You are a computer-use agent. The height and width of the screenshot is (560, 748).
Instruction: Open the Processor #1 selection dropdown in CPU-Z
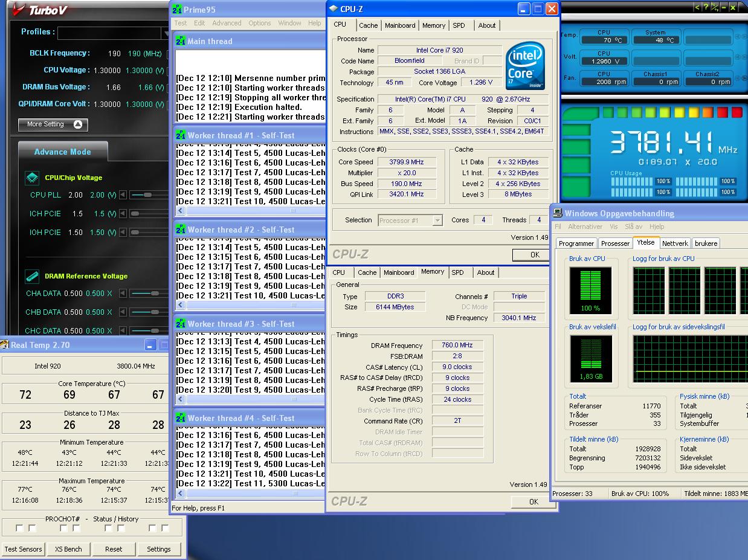click(x=437, y=220)
